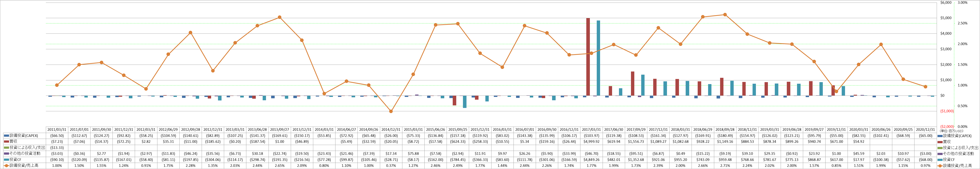Click the 2.65% ratio cell

click(x=280, y=166)
